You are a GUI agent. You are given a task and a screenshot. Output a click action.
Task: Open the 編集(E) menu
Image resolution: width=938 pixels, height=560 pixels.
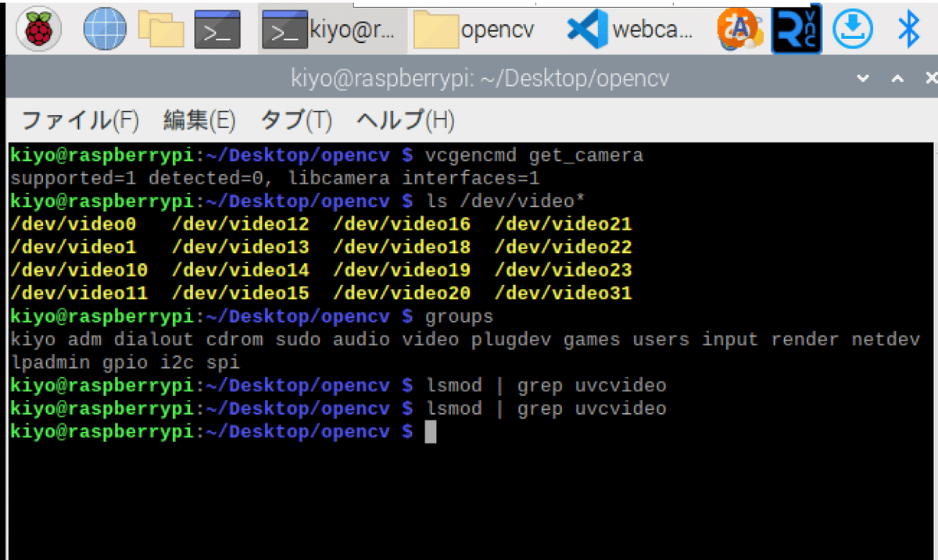click(x=199, y=119)
